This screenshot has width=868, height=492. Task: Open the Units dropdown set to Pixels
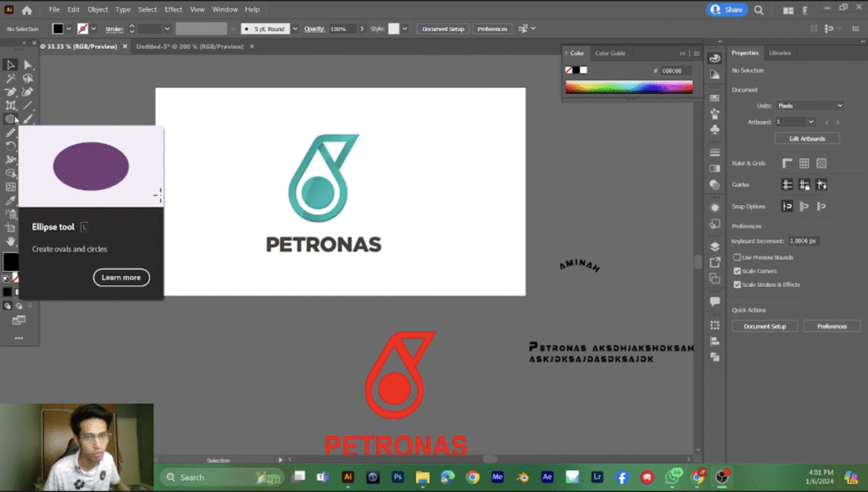810,106
